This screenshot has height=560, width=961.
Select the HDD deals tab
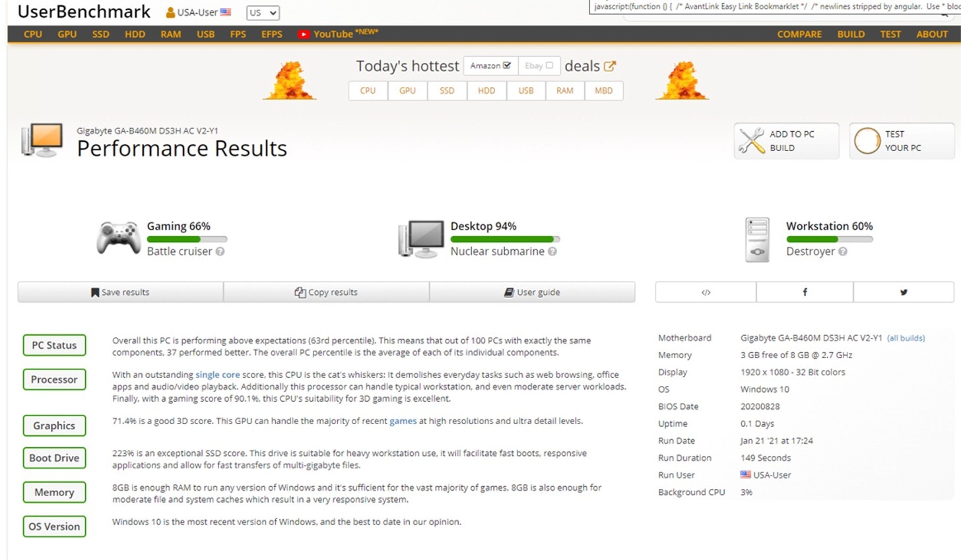pyautogui.click(x=486, y=91)
